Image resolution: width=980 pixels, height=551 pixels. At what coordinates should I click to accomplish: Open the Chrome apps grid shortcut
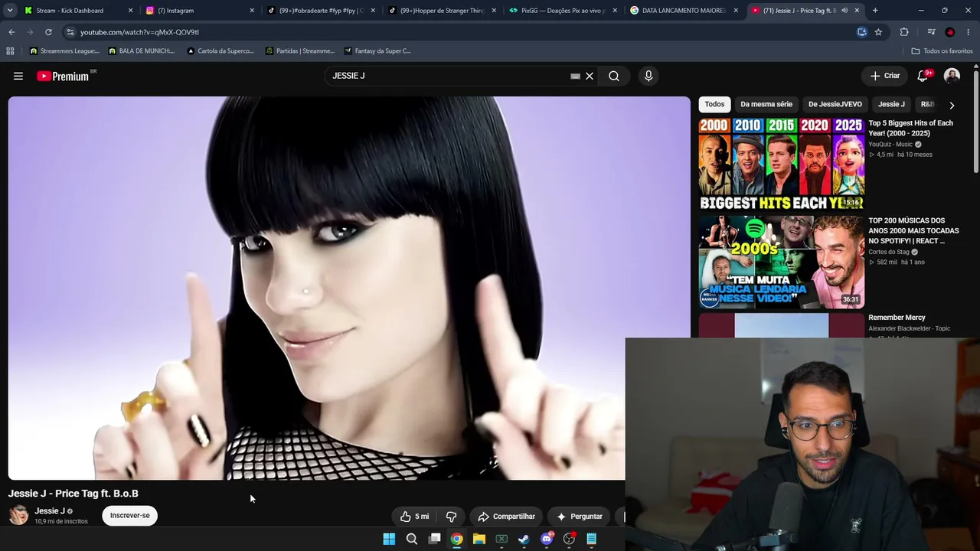(x=10, y=51)
